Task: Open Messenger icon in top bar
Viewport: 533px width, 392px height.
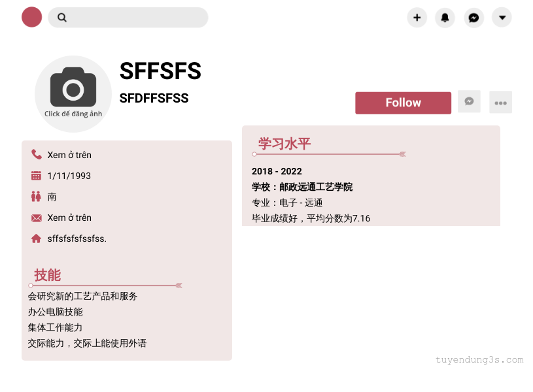Action: [474, 18]
